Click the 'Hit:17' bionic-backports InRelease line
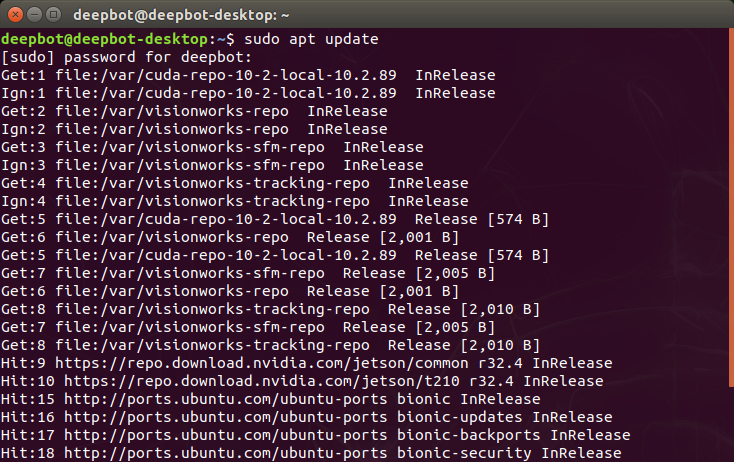Viewport: 734px width, 462px height. click(316, 435)
